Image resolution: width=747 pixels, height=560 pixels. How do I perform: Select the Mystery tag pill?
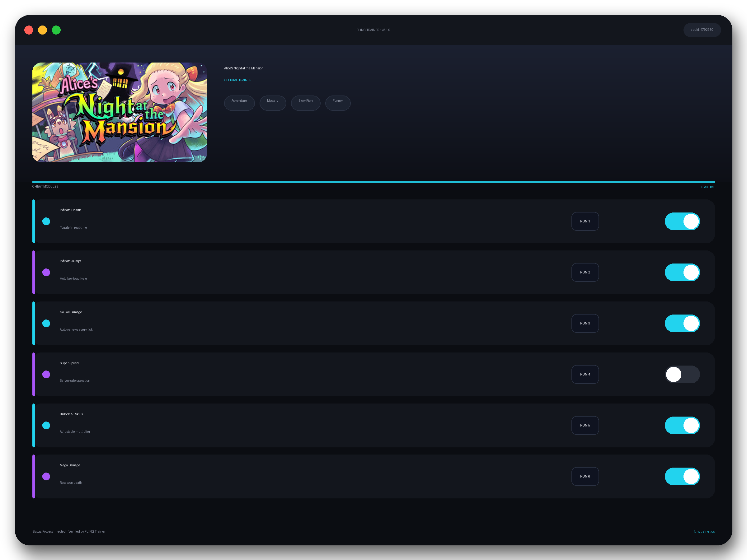click(273, 103)
